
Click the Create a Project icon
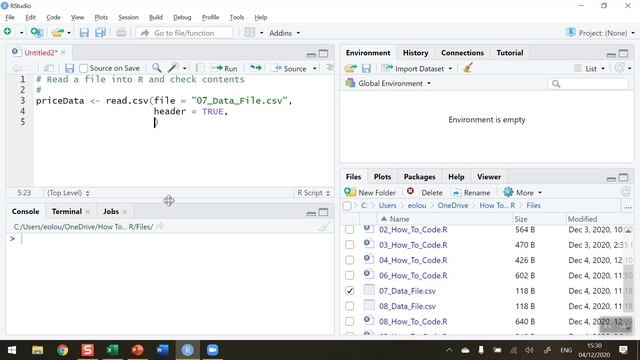coord(36,32)
